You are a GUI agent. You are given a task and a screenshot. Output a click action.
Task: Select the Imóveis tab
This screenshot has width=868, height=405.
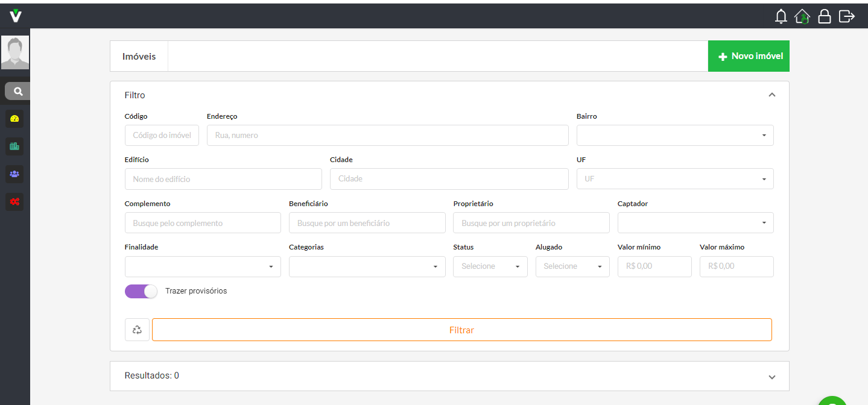[139, 56]
